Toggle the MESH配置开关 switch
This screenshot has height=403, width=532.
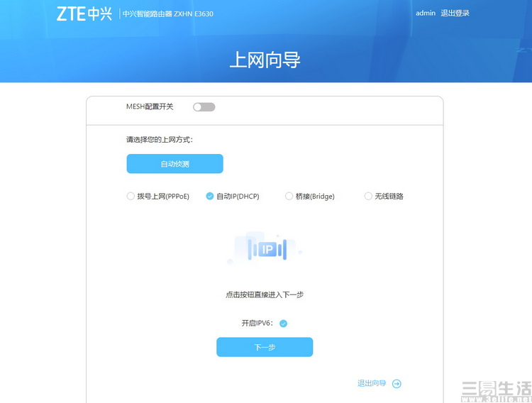pyautogui.click(x=204, y=107)
